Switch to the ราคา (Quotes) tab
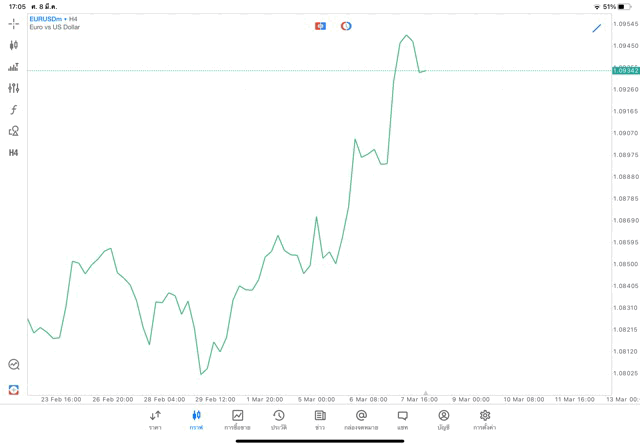 click(155, 419)
